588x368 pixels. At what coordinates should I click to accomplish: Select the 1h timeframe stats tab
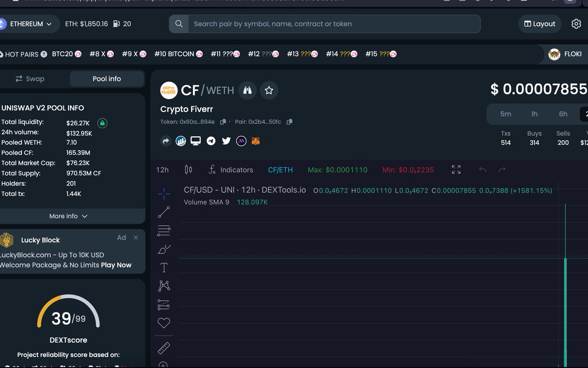point(535,114)
